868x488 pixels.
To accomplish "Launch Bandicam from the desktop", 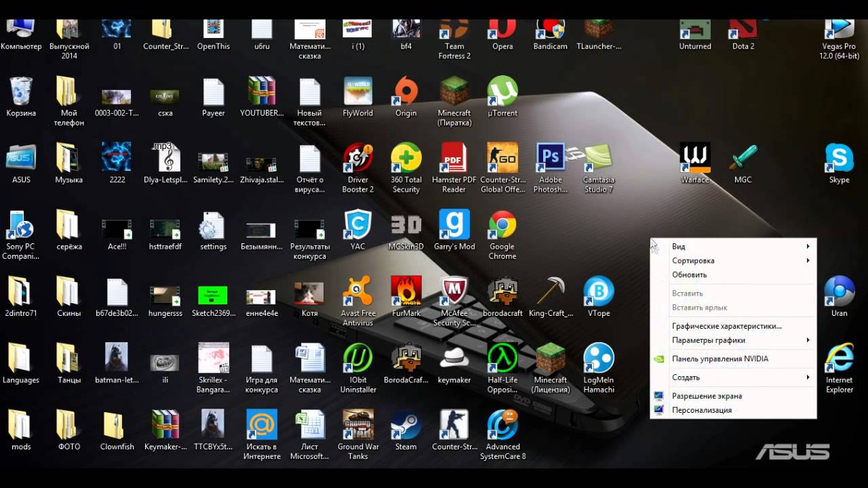I will click(x=550, y=34).
